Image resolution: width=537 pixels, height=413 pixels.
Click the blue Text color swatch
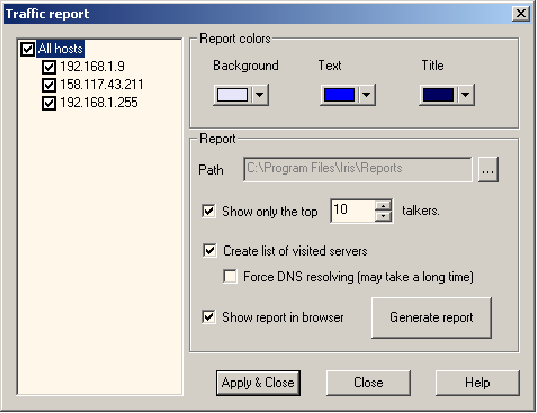tap(339, 95)
